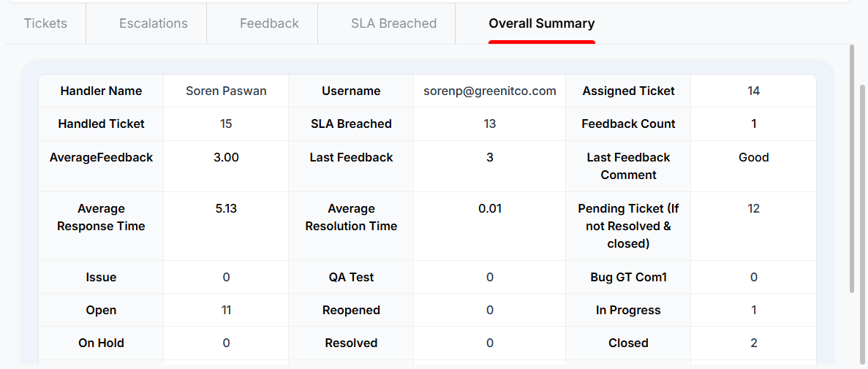The image size is (868, 369).
Task: Select Open value 11
Action: click(x=226, y=311)
